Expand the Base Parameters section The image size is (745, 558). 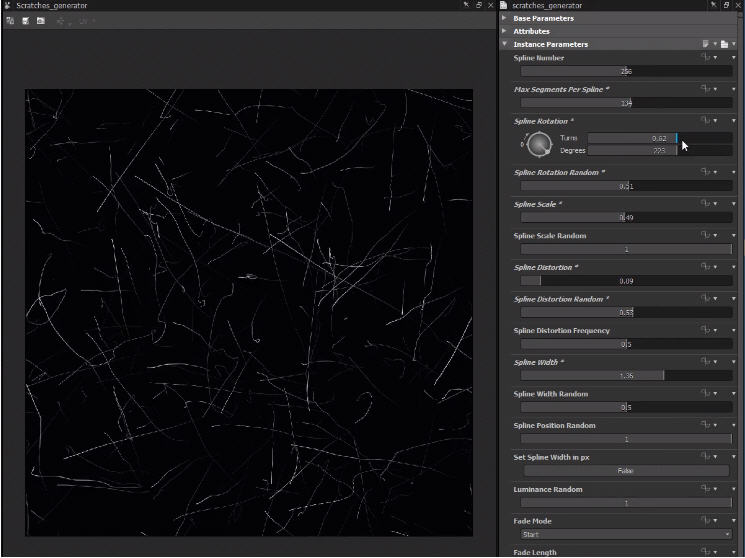(x=504, y=18)
